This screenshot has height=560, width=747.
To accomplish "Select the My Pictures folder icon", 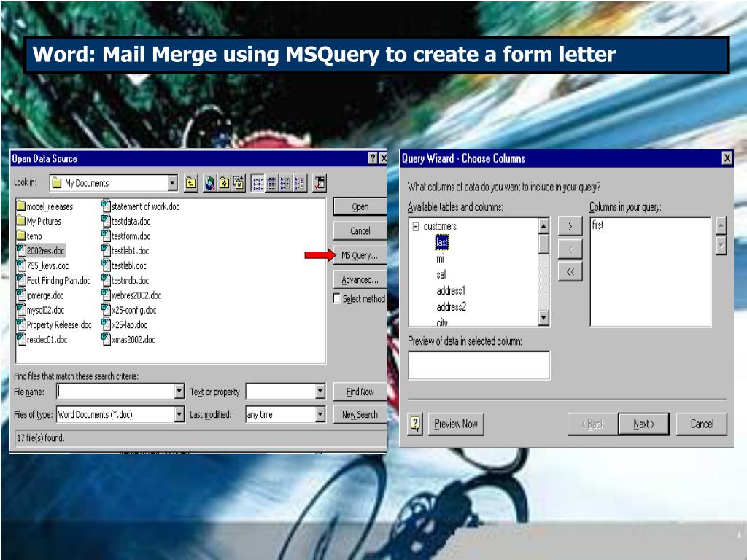I will tap(20, 220).
